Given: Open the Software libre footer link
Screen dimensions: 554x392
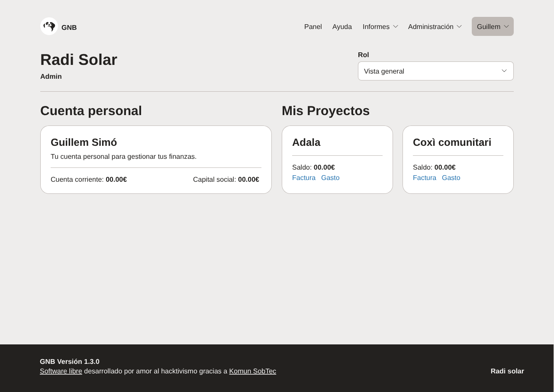Looking at the screenshot, I should click(x=61, y=371).
